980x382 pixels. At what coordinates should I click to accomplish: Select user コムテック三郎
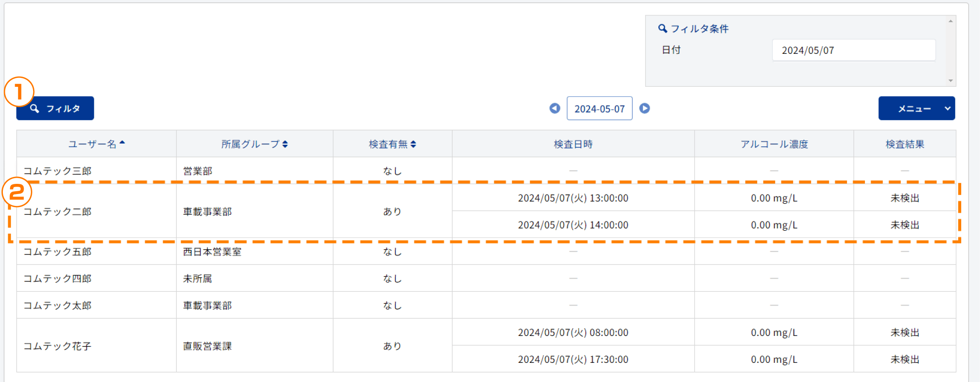click(x=57, y=171)
